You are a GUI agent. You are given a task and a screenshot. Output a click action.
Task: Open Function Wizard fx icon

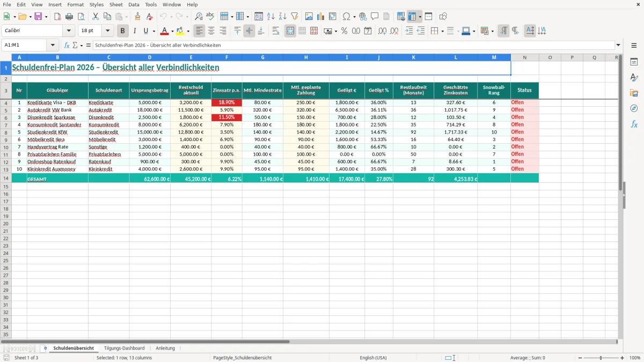[67, 45]
